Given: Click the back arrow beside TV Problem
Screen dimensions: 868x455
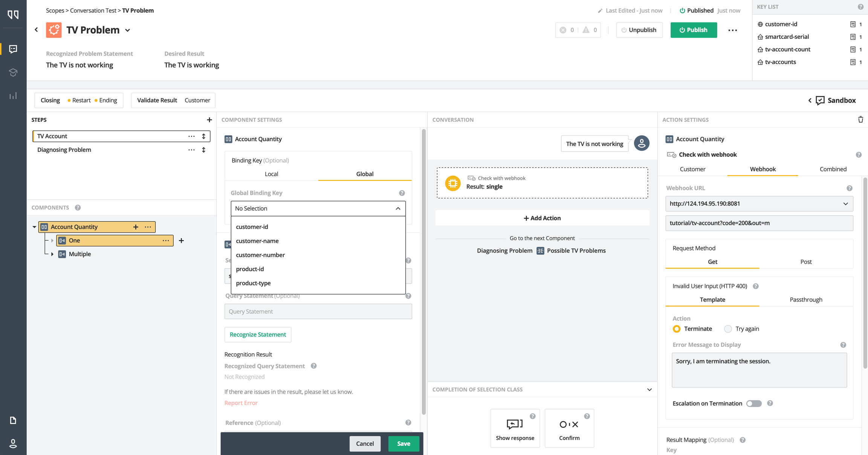Looking at the screenshot, I should point(37,30).
